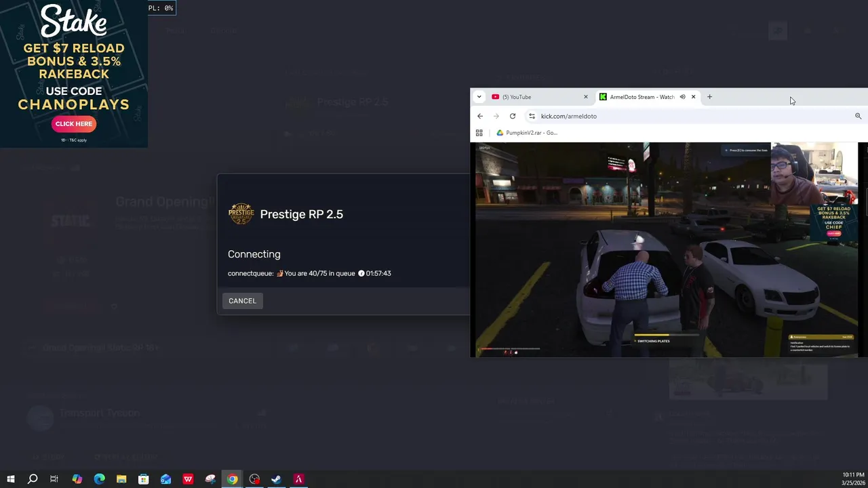
Task: Go forward in Chrome
Action: (496, 116)
